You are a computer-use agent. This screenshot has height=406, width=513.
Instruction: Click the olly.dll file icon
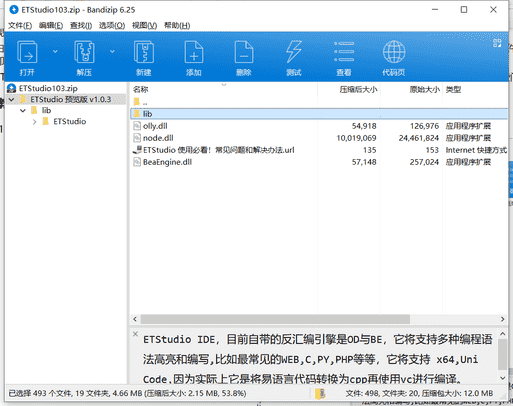pos(137,126)
